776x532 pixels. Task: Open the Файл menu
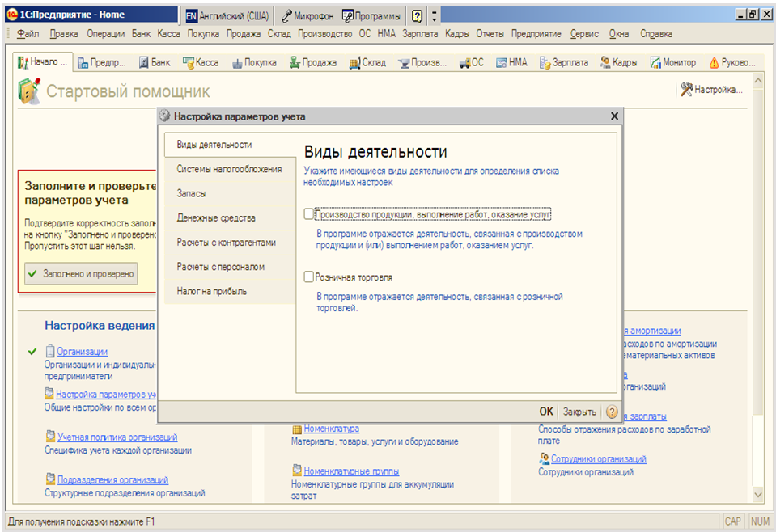click(28, 34)
